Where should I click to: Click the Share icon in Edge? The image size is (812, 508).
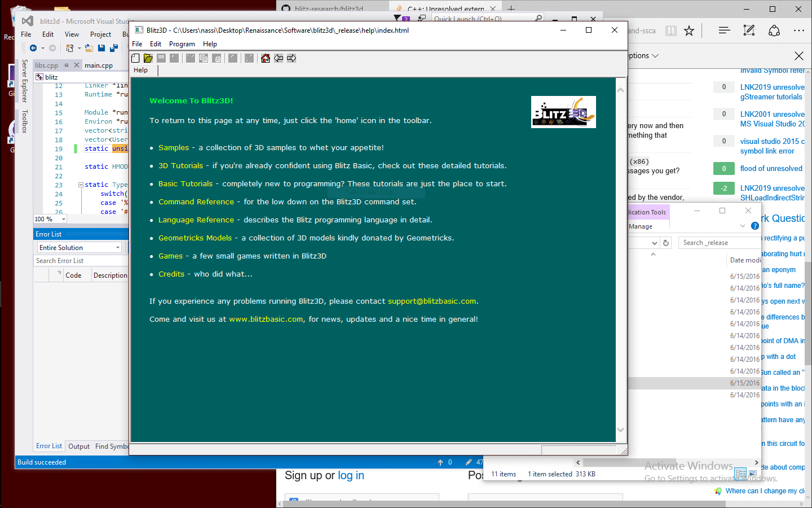774,30
